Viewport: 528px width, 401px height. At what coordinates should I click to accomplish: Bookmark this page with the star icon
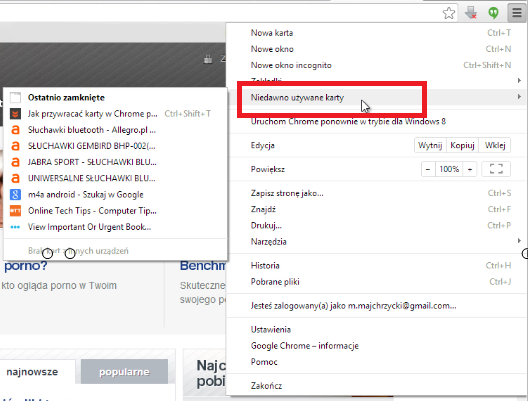pos(449,13)
